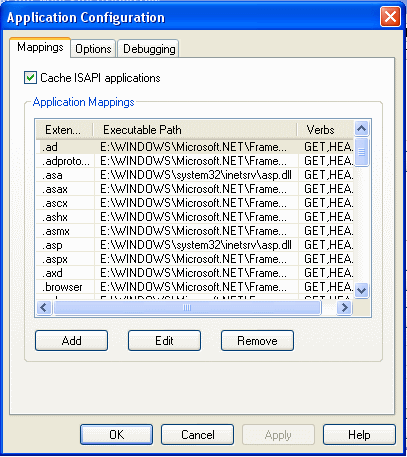Click the horizontal scrollbar thumb
Image resolution: width=407 pixels, height=457 pixels.
[x=187, y=307]
